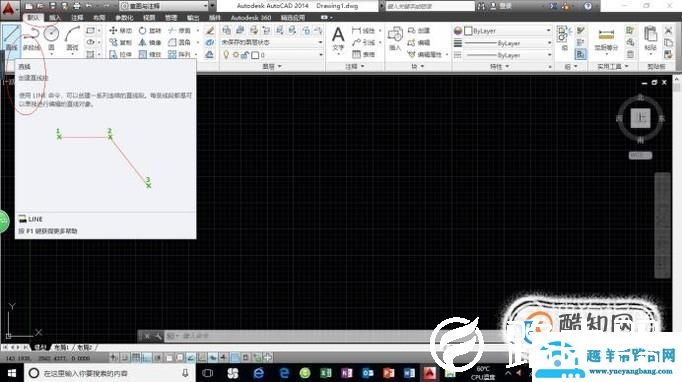The height and width of the screenshot is (382, 682).
Task: Open the workspace selector dropdown
Action: tap(164, 6)
